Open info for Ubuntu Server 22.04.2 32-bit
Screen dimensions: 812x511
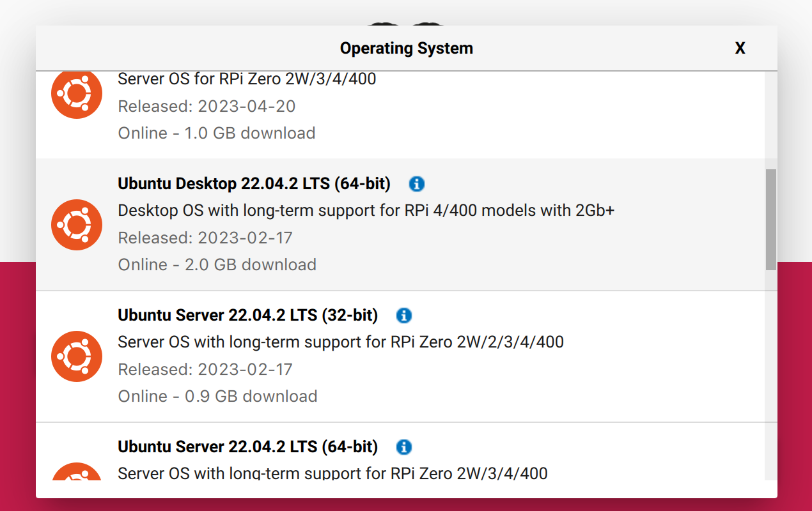[403, 316]
